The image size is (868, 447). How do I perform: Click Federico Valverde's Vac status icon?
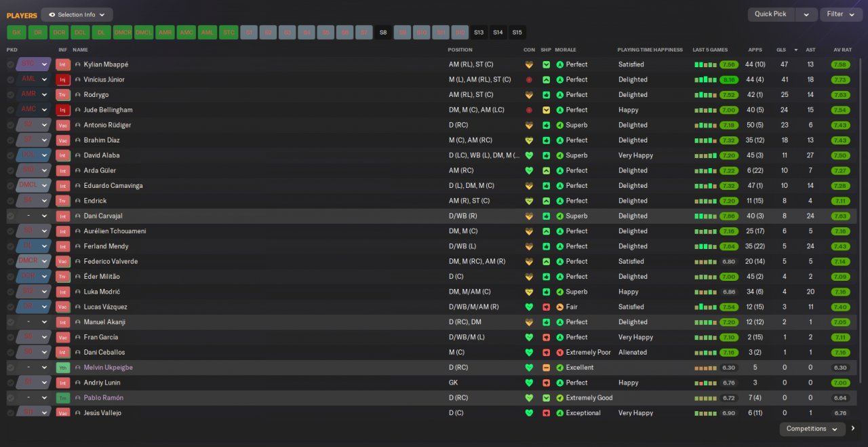pos(63,261)
